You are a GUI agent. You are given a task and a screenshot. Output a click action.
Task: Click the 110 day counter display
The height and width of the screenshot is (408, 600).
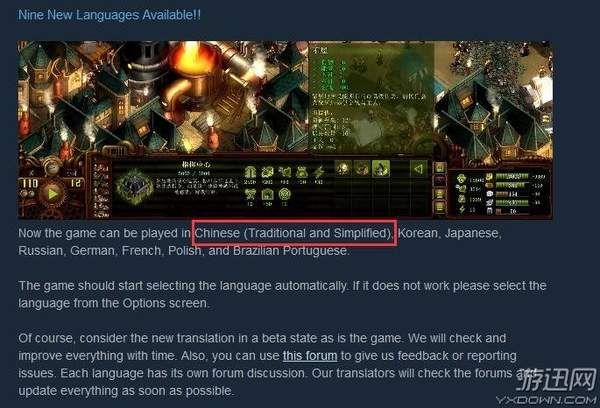click(x=30, y=183)
